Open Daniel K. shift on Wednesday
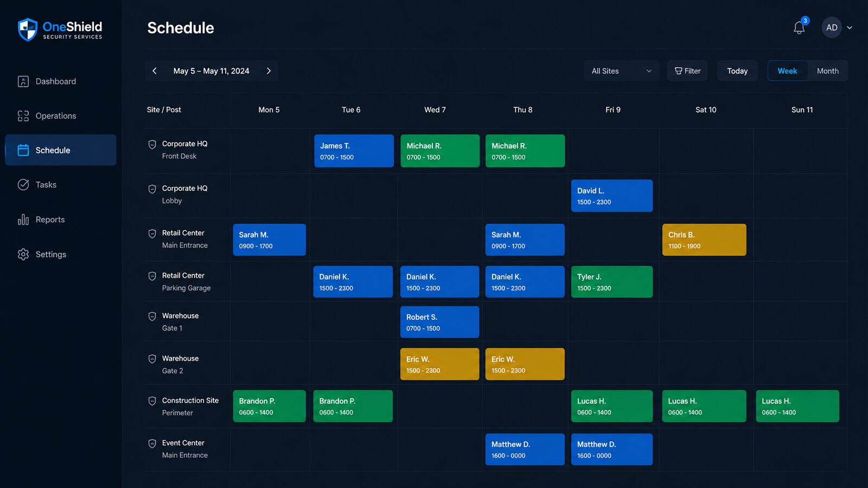Image resolution: width=868 pixels, height=488 pixels. click(x=440, y=281)
